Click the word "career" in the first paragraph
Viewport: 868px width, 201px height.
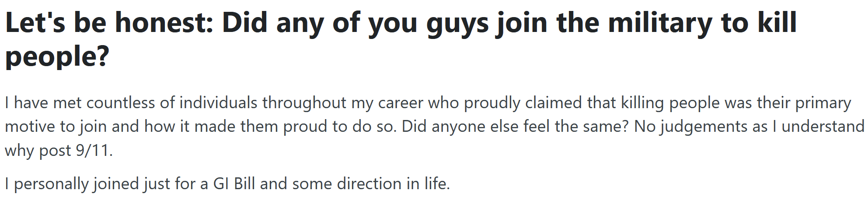[x=401, y=103]
